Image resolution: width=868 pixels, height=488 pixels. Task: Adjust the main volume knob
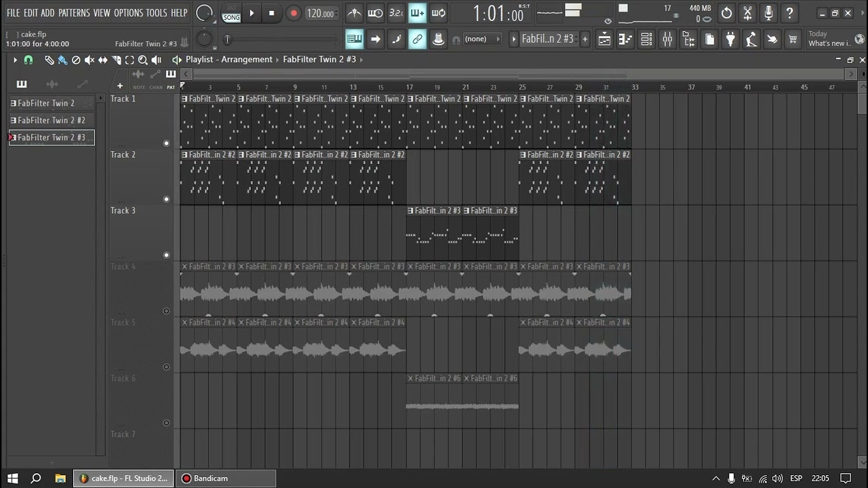click(x=205, y=13)
